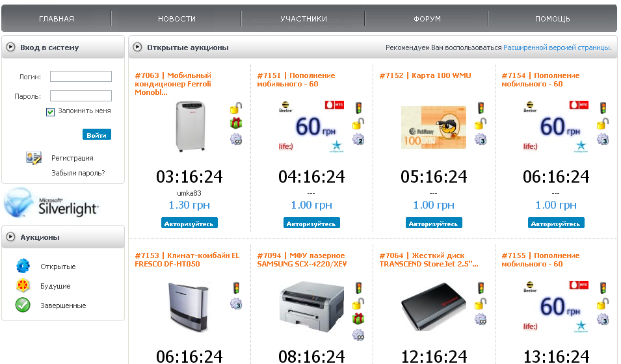Click the traffic light icon in #7151

coord(358,108)
